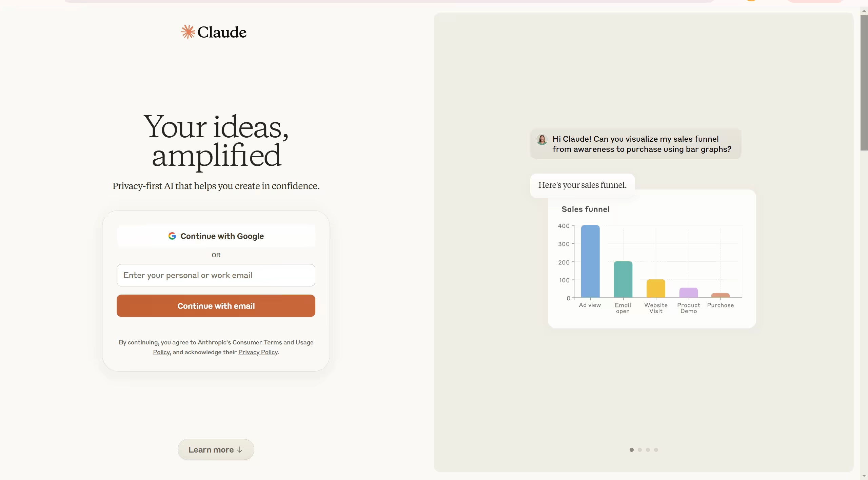Click the page scrollbar down arrow

[x=864, y=476]
